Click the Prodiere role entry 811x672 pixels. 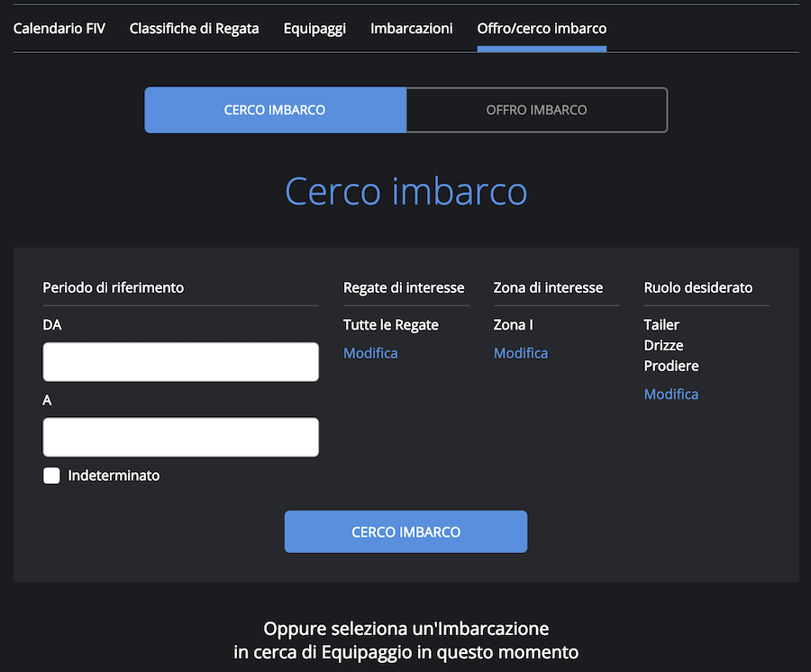671,366
